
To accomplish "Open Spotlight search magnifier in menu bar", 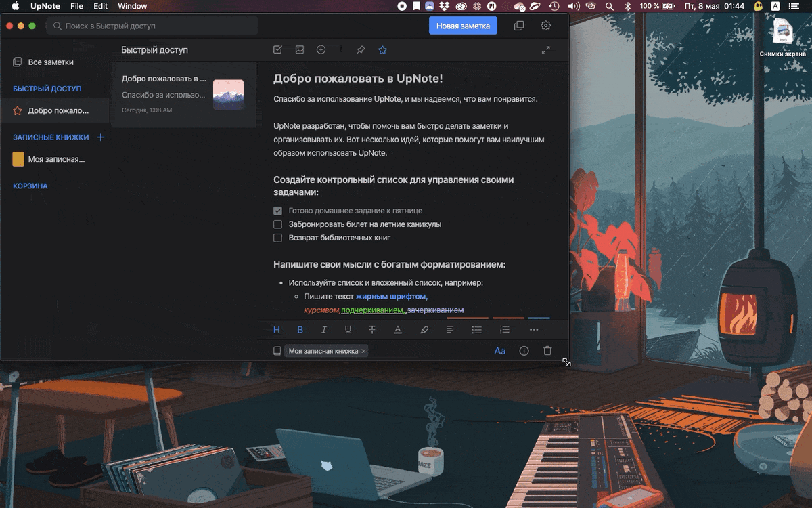I will pyautogui.click(x=609, y=6).
